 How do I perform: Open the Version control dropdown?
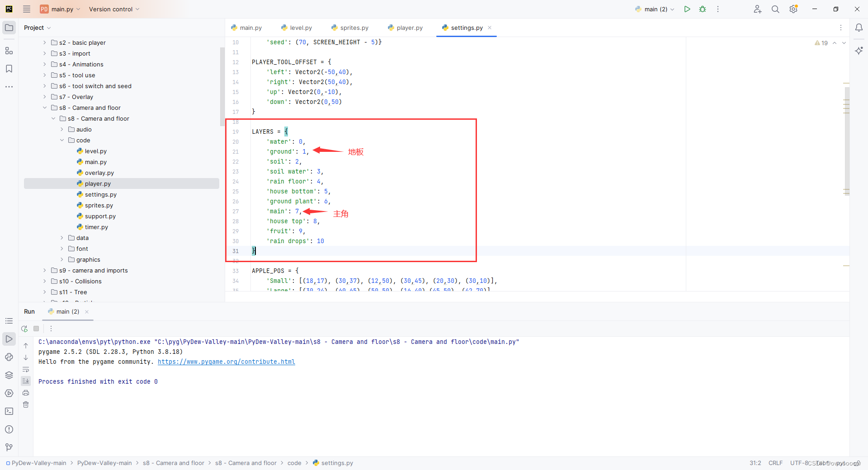click(114, 9)
